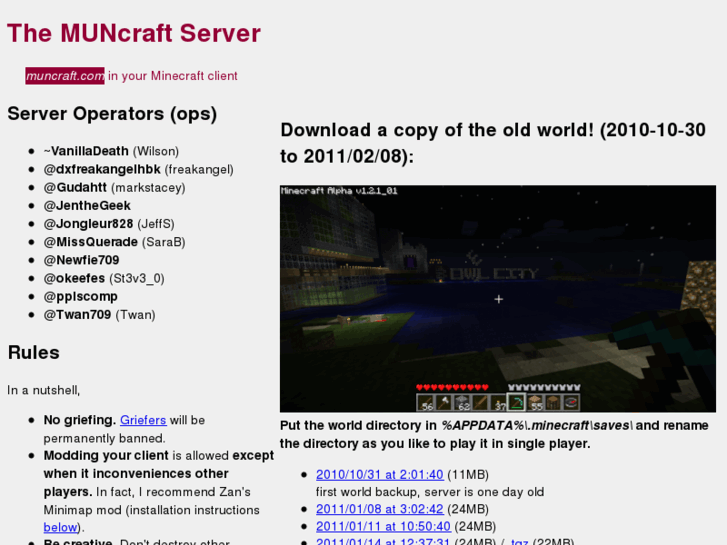Click the 'Download a copy of the old world!' heading
Screen dimensions: 727x545
tap(493, 143)
